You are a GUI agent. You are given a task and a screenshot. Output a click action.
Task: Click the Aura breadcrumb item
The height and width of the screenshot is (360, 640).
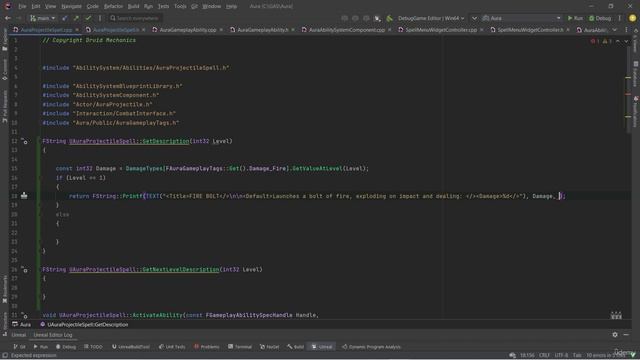click(x=22, y=325)
